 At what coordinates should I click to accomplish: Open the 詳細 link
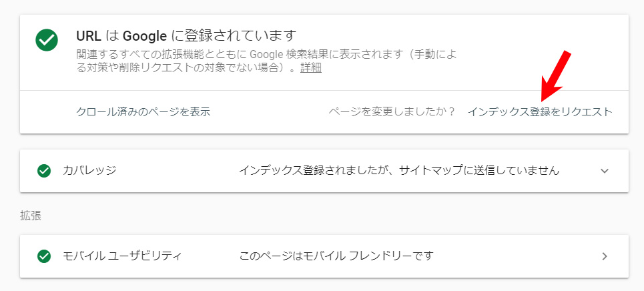311,68
